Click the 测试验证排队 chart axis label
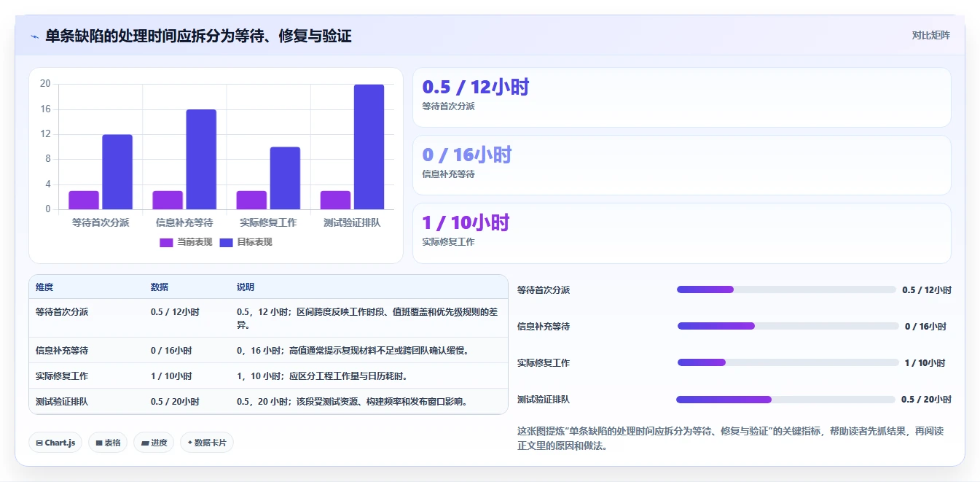Image resolution: width=980 pixels, height=482 pixels. click(352, 222)
